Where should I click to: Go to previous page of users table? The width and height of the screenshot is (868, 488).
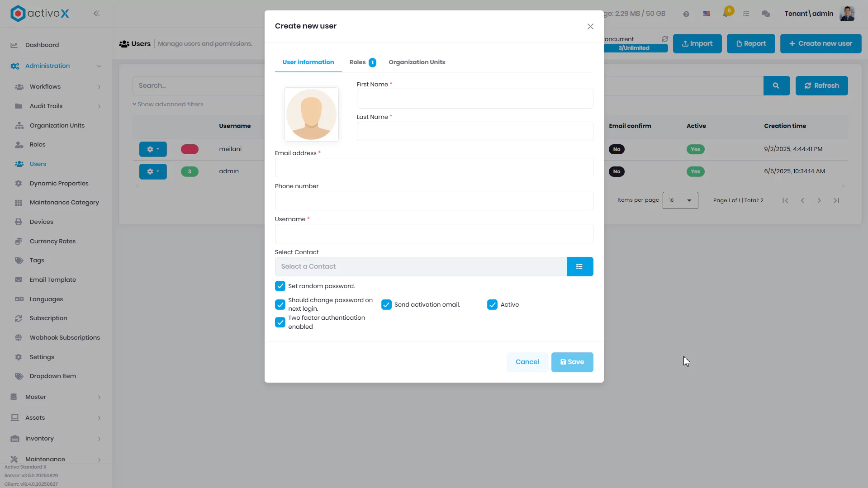(x=802, y=200)
